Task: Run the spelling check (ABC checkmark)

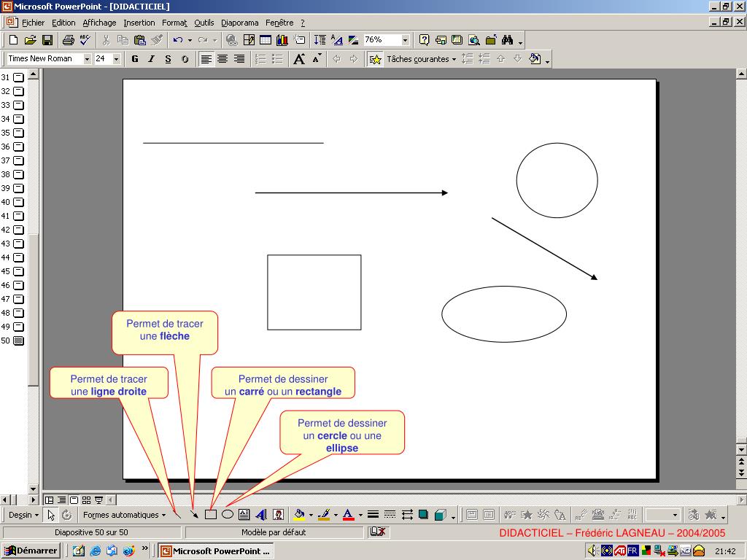Action: (x=85, y=40)
